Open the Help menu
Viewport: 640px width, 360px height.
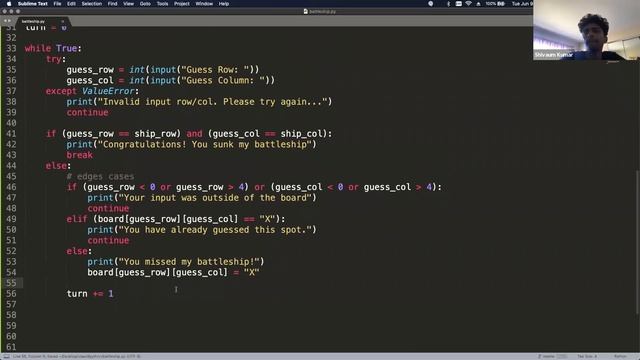(x=224, y=4)
